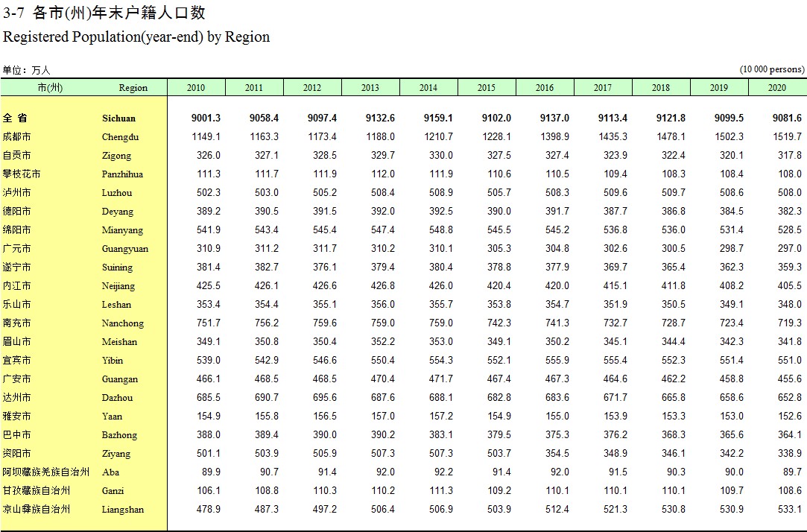Select the Guangan row label

tap(119, 379)
